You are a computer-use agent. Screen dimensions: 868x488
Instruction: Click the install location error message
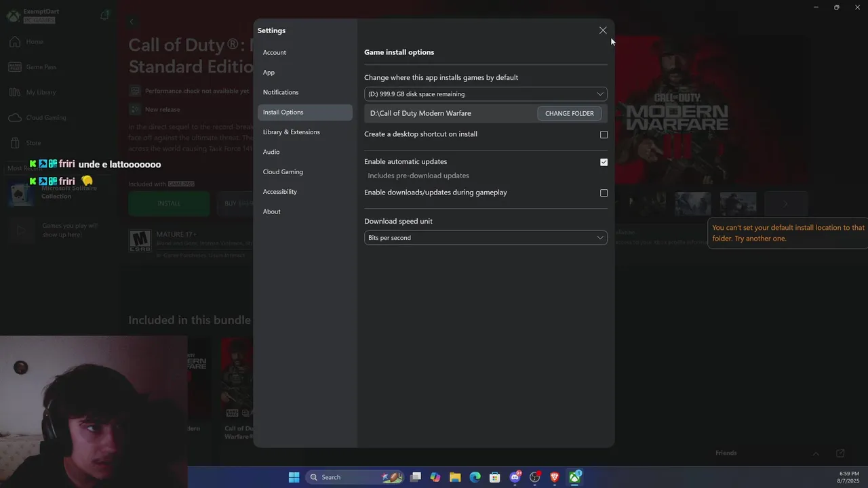(788, 233)
